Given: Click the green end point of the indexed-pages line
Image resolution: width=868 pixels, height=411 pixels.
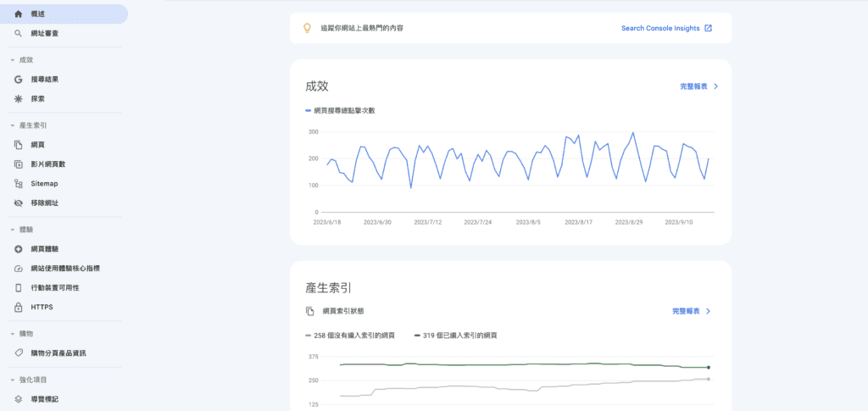Looking at the screenshot, I should [709, 367].
